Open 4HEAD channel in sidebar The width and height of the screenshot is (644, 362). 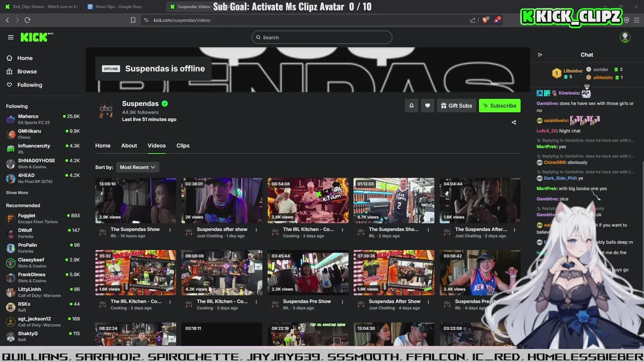(x=43, y=178)
